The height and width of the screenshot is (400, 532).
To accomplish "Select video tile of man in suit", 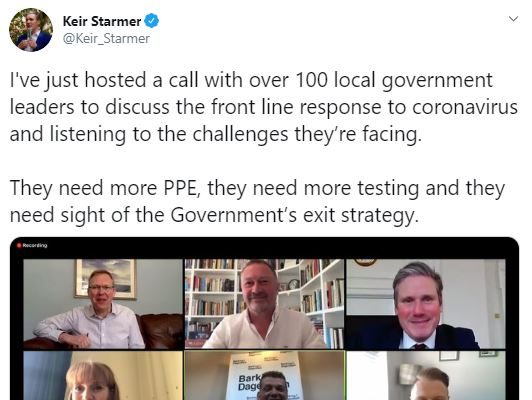I will click(x=425, y=304).
